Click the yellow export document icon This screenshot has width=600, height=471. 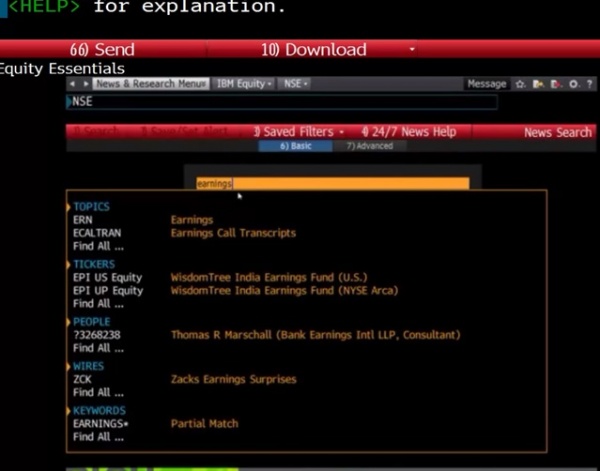538,84
